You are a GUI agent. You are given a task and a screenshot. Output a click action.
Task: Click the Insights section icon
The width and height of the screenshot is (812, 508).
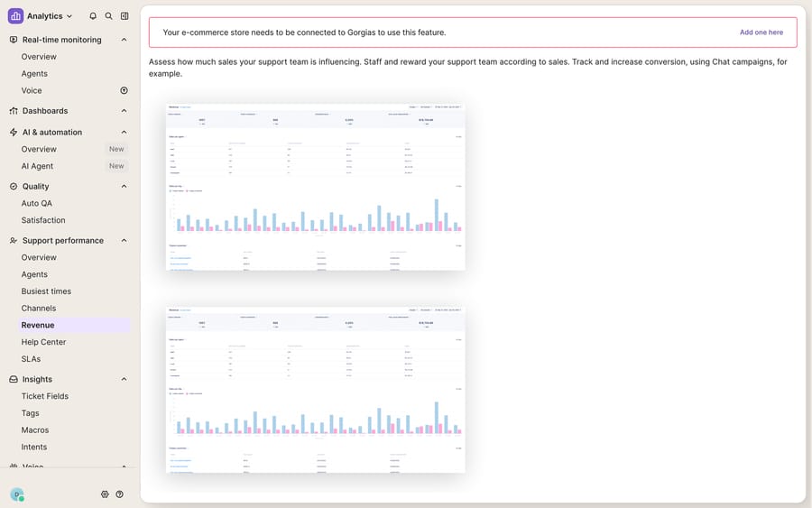(x=14, y=380)
